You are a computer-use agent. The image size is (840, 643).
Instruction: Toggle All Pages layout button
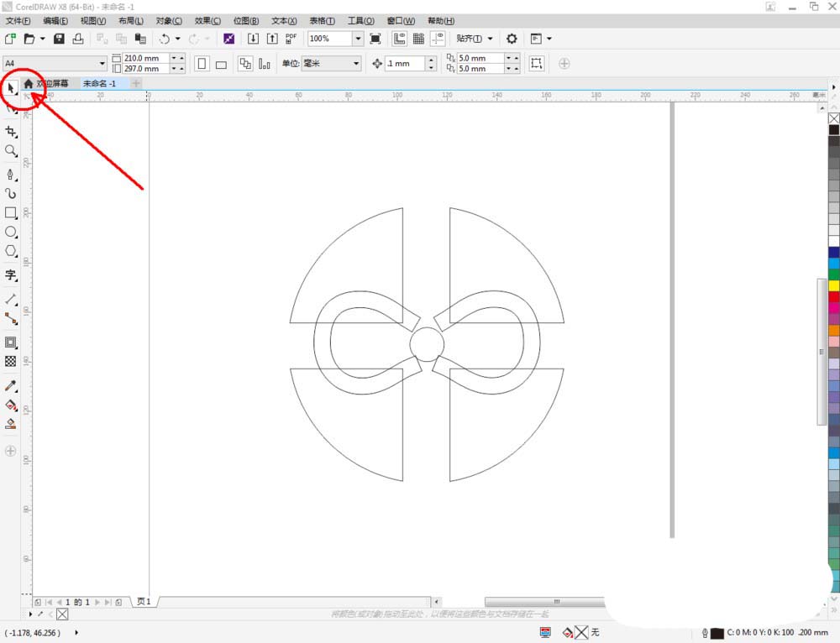(245, 64)
